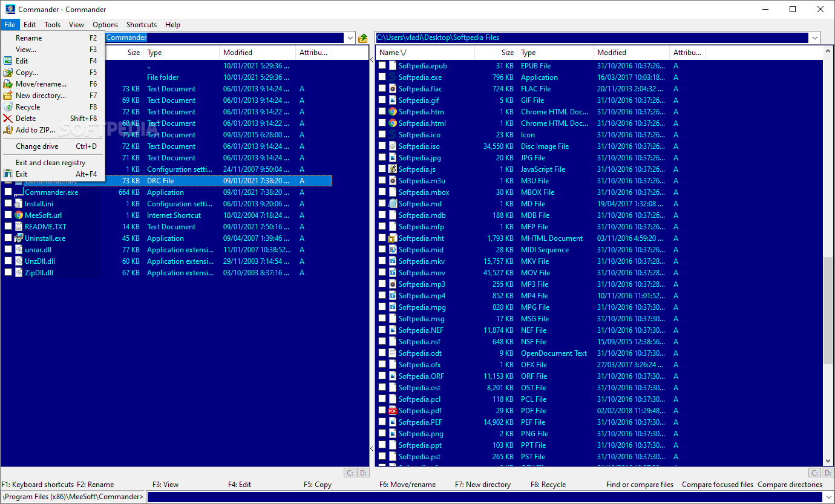Open the left panel path dropdown
Screen dimensions: 835x504
click(350, 38)
